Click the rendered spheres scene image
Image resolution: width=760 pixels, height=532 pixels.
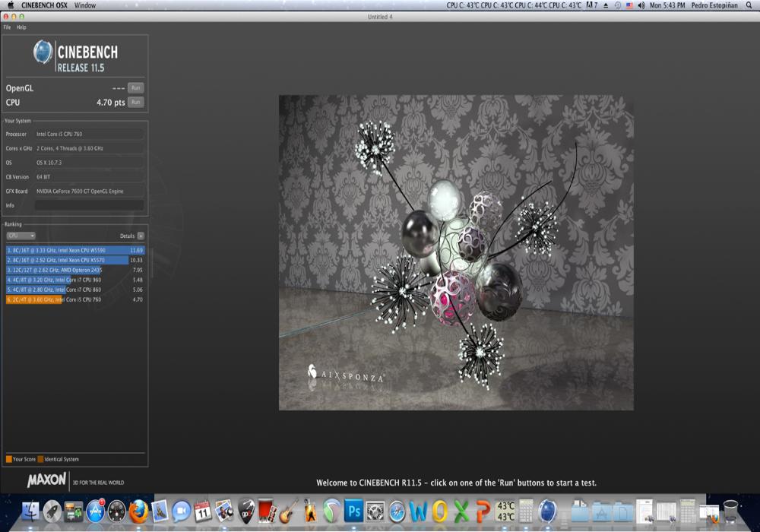point(456,252)
